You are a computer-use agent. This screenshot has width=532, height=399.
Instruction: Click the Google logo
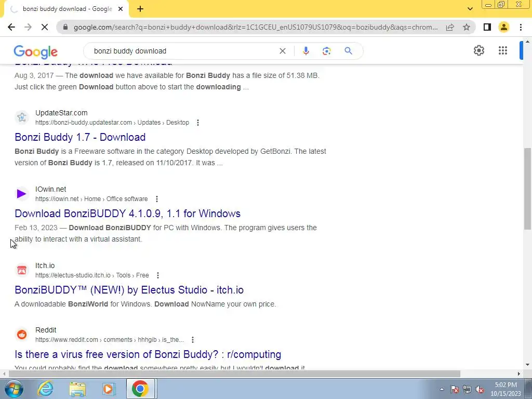point(36,51)
